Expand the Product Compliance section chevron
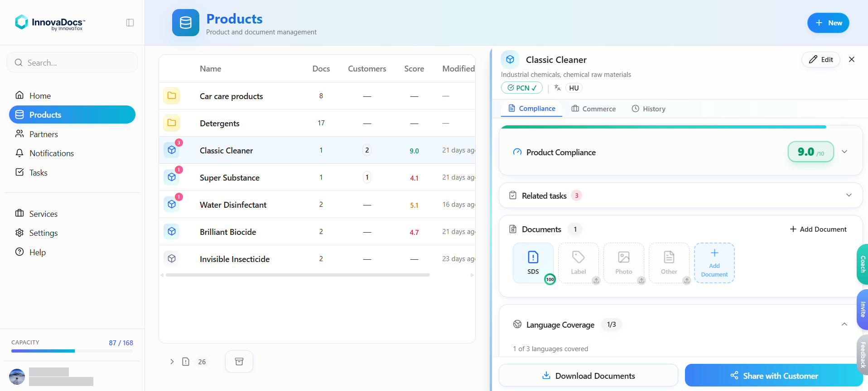 [844, 152]
